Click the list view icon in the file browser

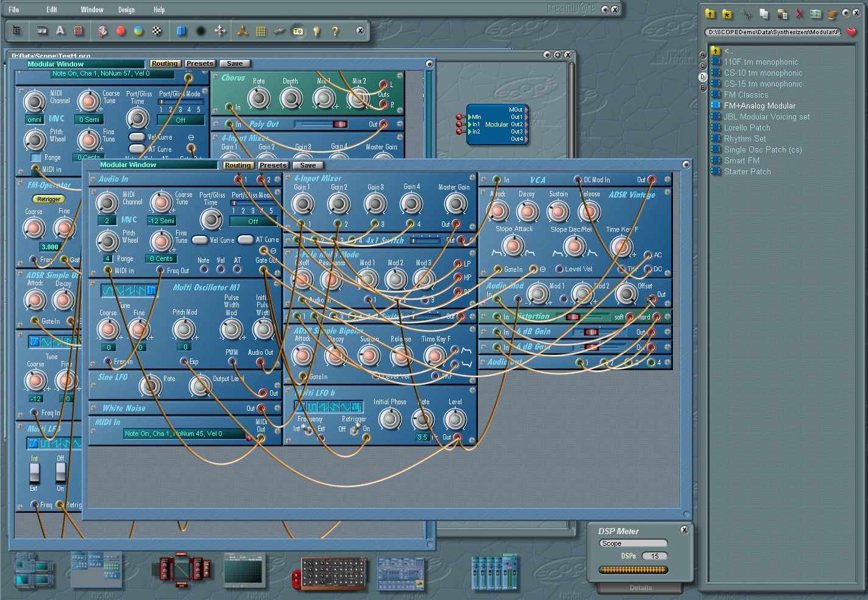click(x=816, y=13)
